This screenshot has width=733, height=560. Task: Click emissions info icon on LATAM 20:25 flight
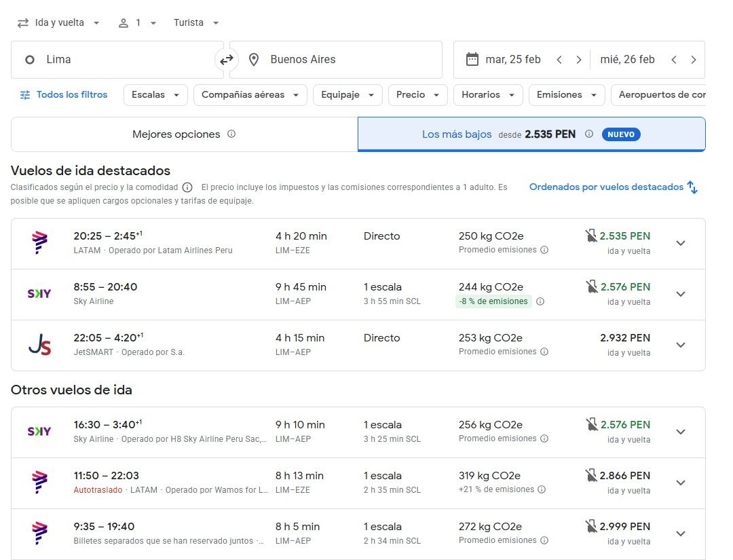click(x=544, y=250)
